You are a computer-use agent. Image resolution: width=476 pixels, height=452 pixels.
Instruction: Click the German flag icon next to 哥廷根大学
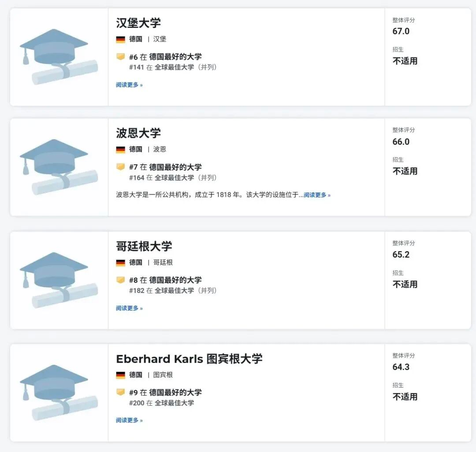click(120, 262)
